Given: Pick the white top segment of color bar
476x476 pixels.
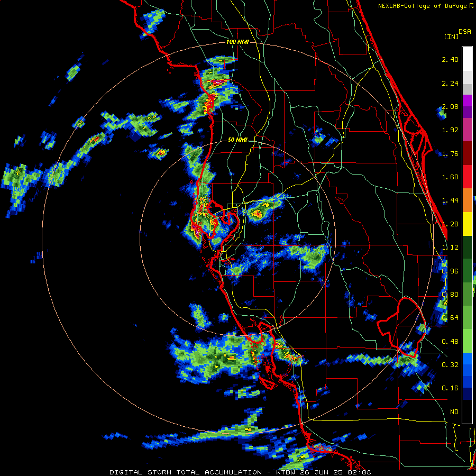Looking at the screenshot, I should click(467, 59).
